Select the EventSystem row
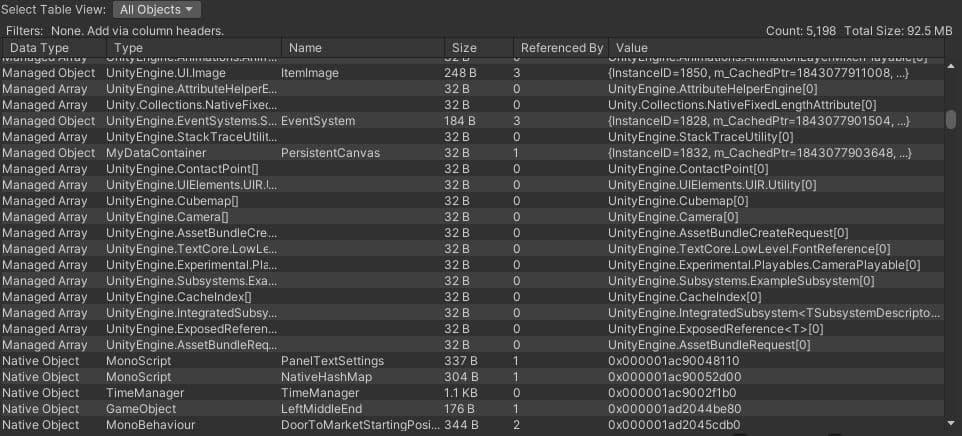962x436 pixels. (x=318, y=121)
